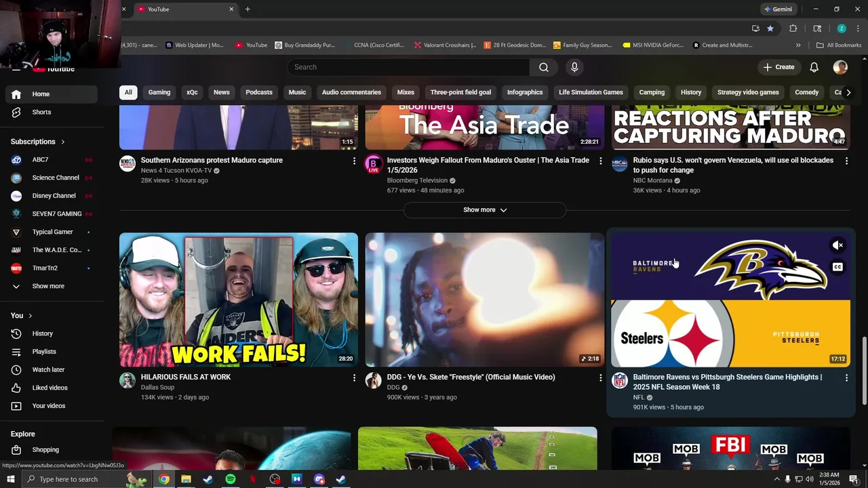Select the Music filter chip
Image resolution: width=868 pixels, height=488 pixels.
(297, 92)
